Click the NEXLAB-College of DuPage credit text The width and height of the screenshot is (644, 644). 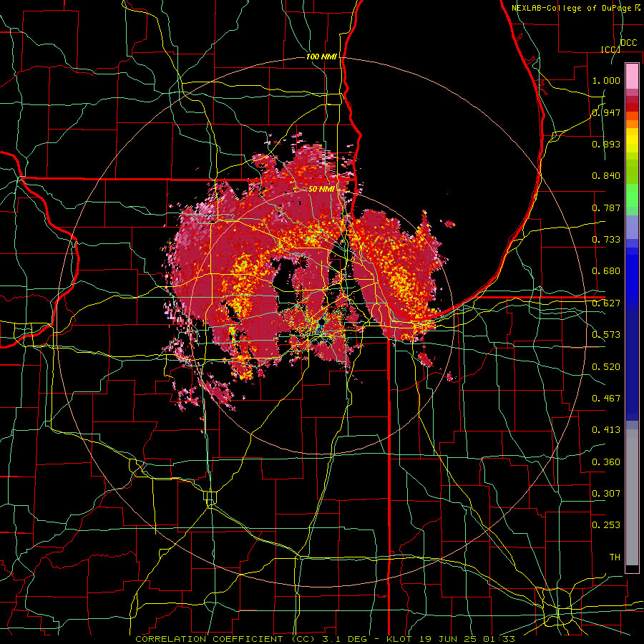(572, 8)
